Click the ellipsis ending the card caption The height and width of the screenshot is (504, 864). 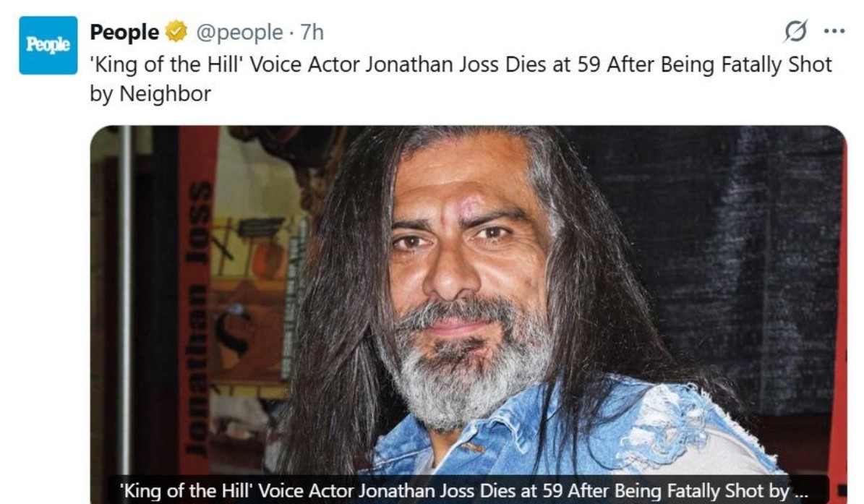pyautogui.click(x=800, y=494)
